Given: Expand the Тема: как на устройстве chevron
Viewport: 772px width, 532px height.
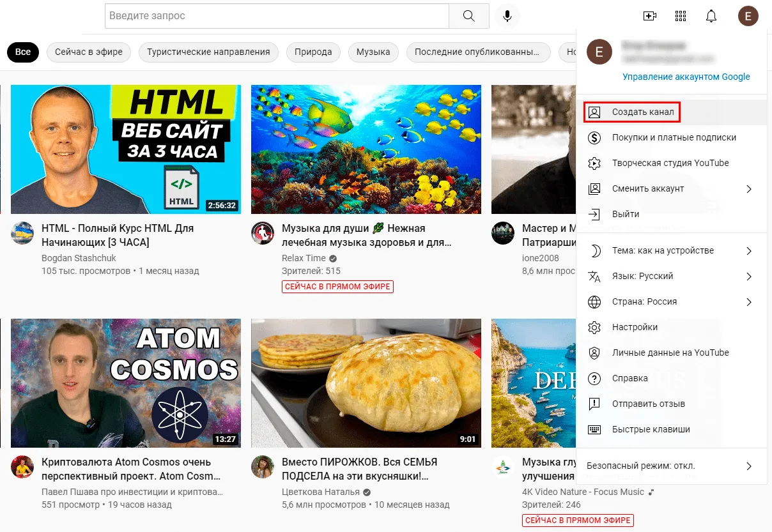Looking at the screenshot, I should click(x=749, y=251).
